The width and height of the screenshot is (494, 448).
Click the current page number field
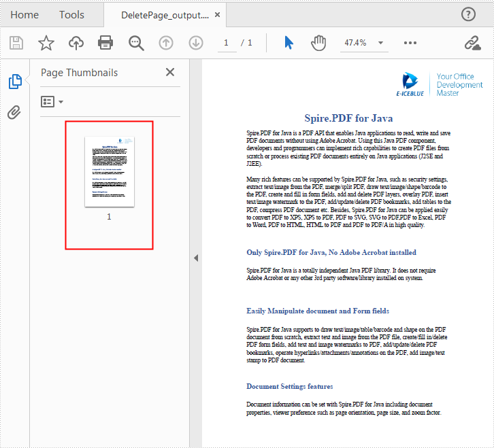coord(227,43)
